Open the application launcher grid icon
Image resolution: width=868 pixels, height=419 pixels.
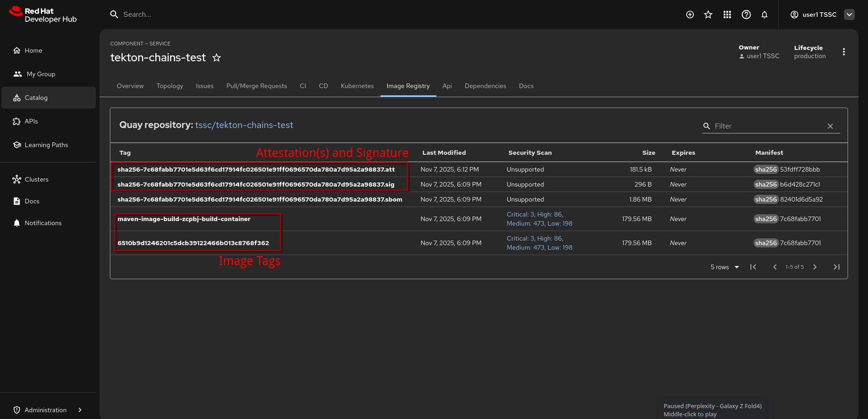point(727,15)
